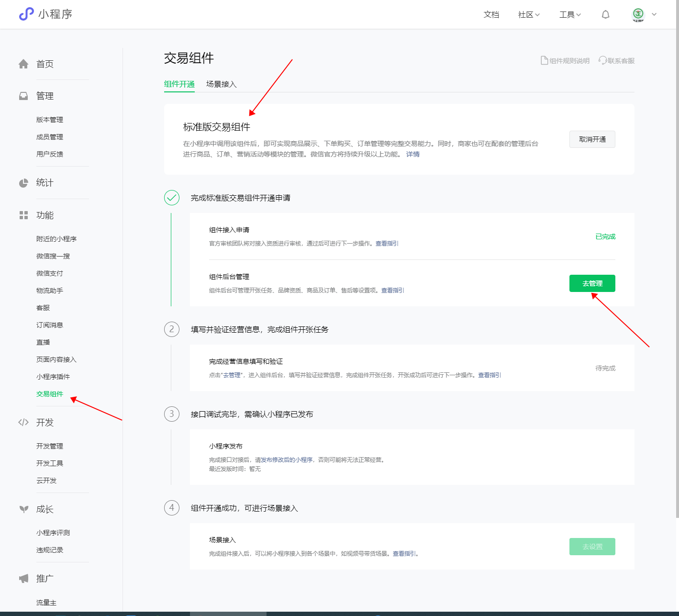The image size is (679, 616).
Task: Open 物流助手 in the sidebar
Action: tap(50, 291)
